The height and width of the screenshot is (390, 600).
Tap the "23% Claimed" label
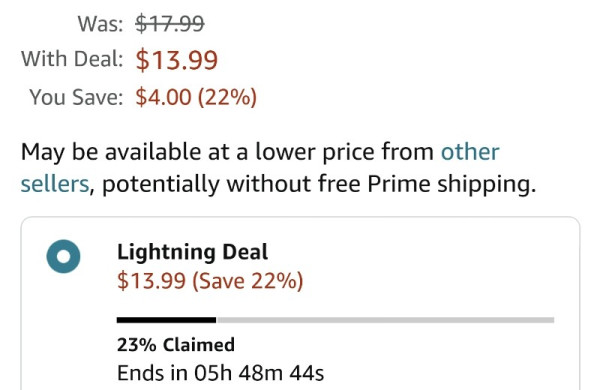[176, 345]
